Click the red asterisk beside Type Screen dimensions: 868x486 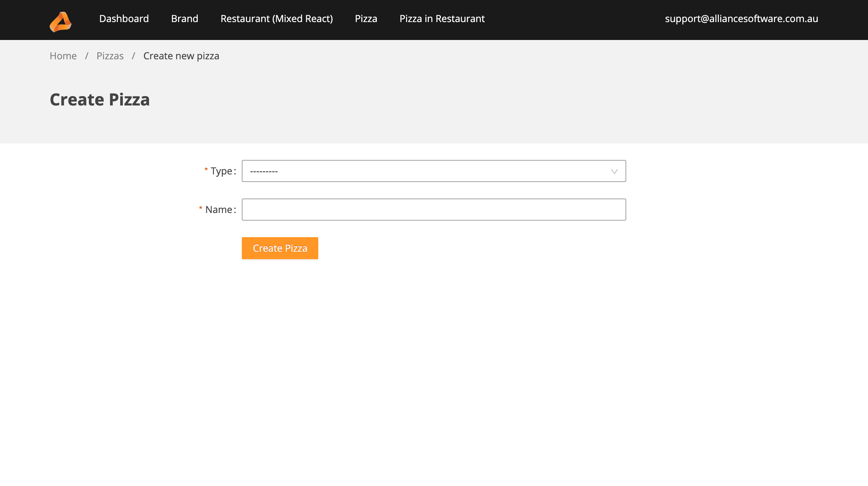pos(206,170)
